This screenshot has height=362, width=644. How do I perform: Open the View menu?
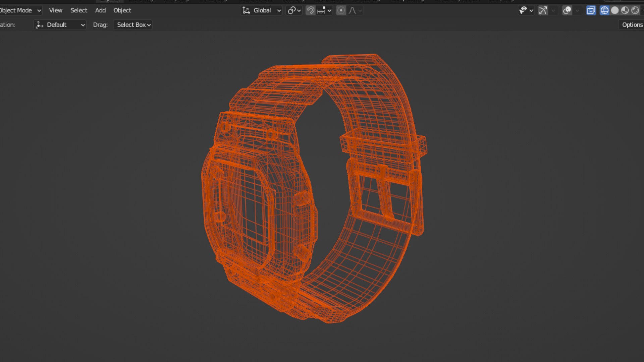pyautogui.click(x=55, y=10)
